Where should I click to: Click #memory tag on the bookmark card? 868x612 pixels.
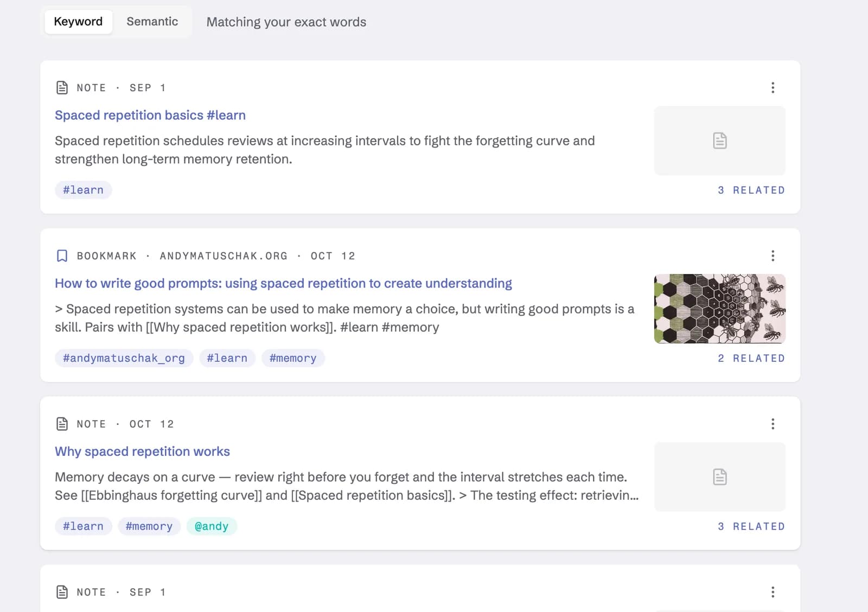tap(293, 358)
